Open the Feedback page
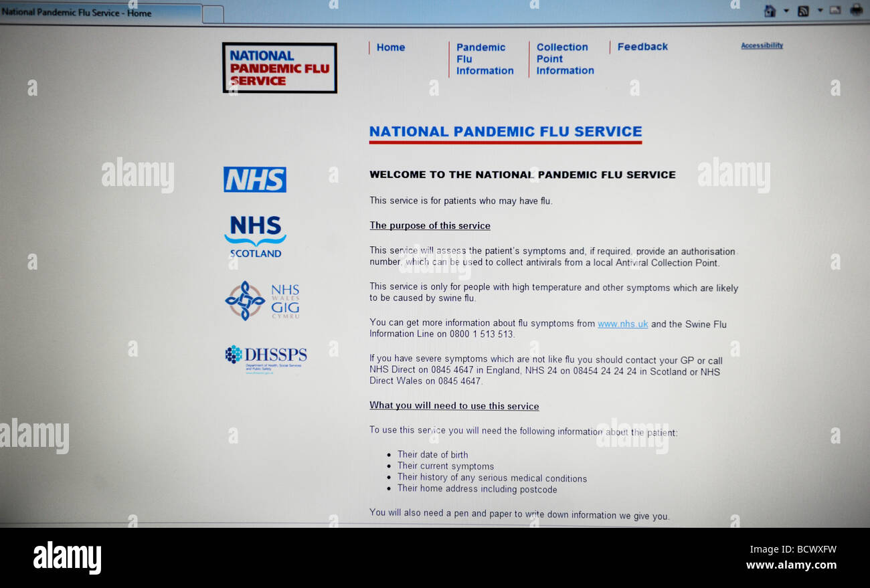The height and width of the screenshot is (588, 870). [x=642, y=47]
